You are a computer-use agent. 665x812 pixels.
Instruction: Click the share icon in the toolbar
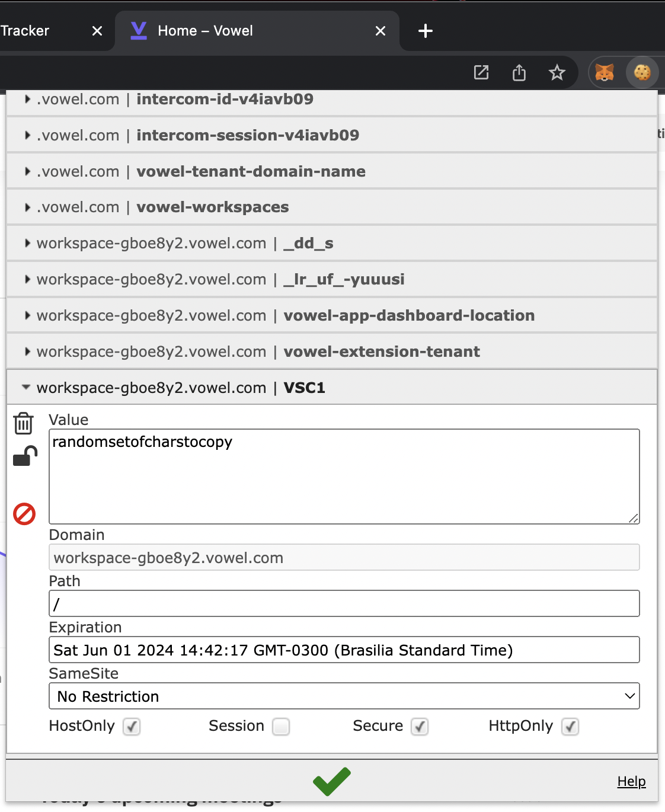(x=519, y=72)
